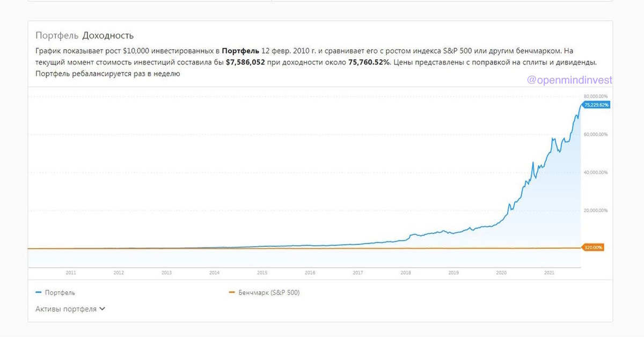Select the bold $7,586,052 value text

point(245,62)
